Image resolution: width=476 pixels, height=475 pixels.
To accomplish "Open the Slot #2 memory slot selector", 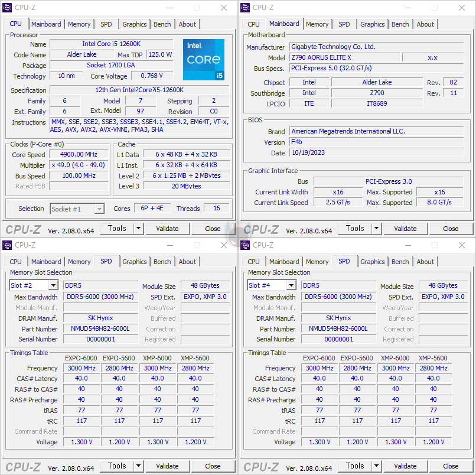I will pyautogui.click(x=34, y=285).
